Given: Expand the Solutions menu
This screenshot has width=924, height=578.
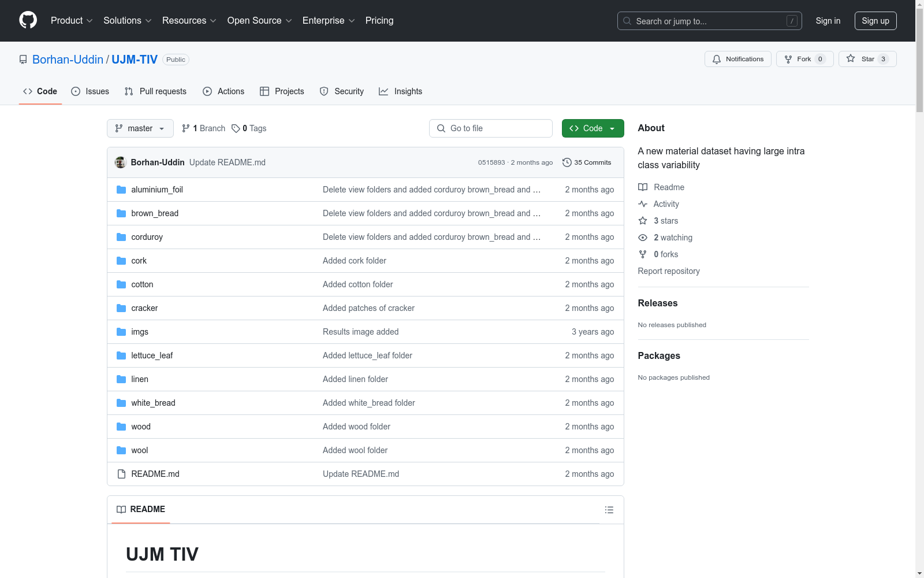Looking at the screenshot, I should coord(128,20).
